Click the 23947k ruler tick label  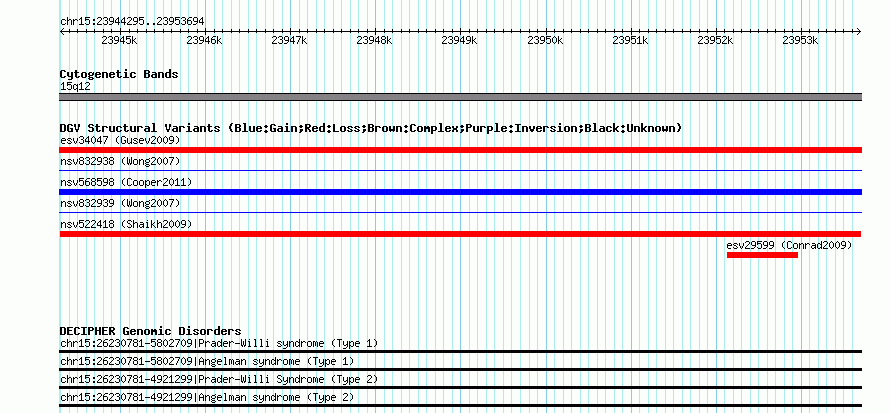(x=289, y=40)
